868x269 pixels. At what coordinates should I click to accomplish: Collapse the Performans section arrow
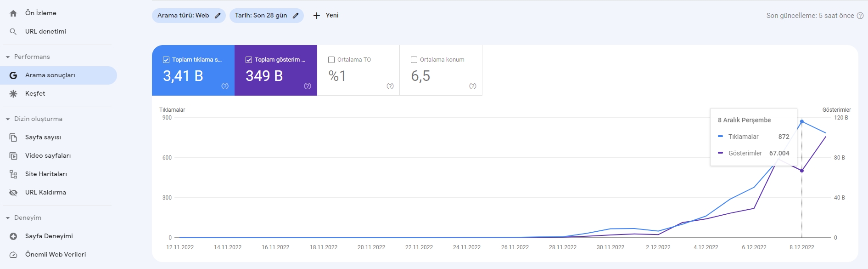click(x=8, y=57)
